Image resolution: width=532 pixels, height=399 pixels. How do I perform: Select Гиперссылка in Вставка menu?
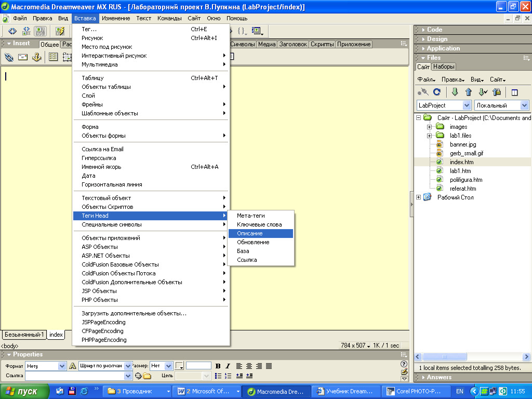[x=151, y=158]
